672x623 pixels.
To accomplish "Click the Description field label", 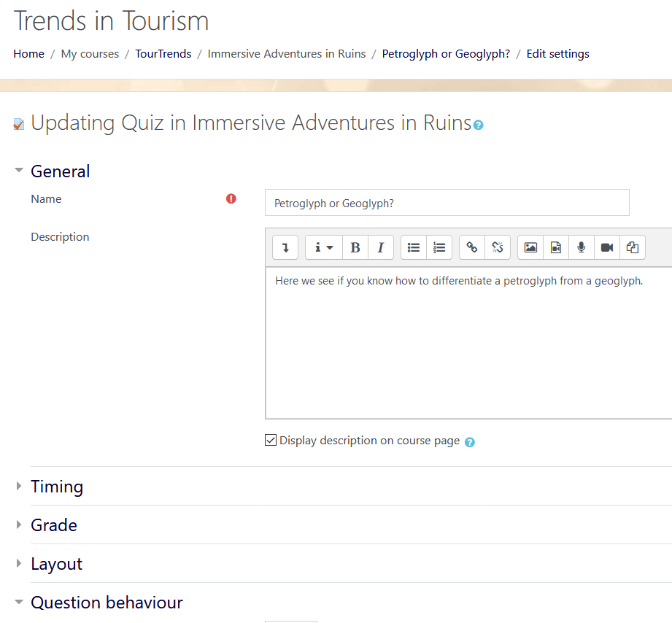I will [x=60, y=237].
